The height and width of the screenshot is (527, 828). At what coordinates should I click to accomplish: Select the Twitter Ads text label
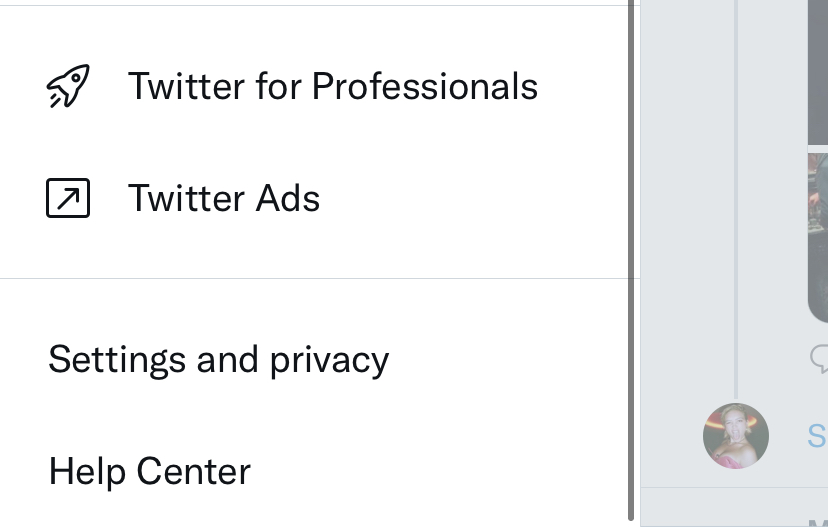[224, 199]
